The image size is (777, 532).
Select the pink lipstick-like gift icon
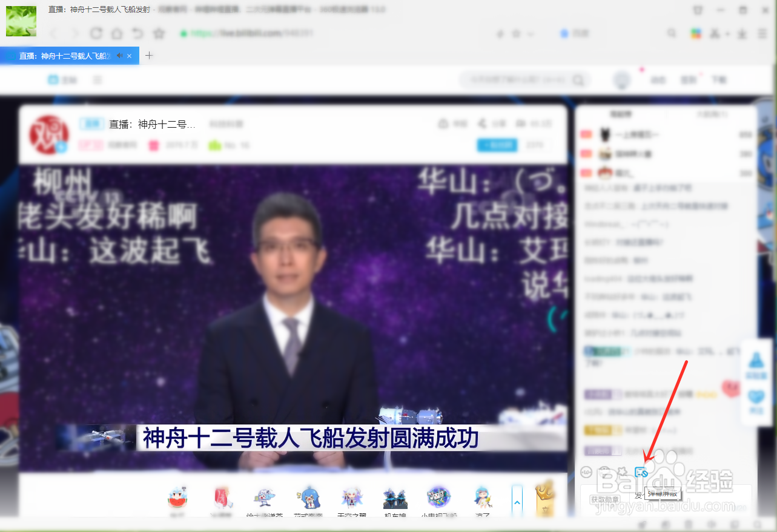[222, 498]
